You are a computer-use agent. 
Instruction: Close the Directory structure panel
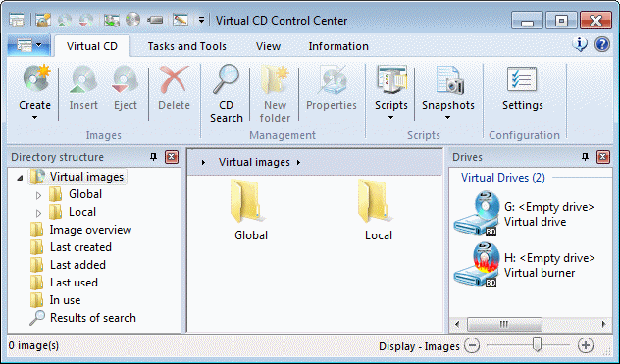pyautogui.click(x=172, y=157)
